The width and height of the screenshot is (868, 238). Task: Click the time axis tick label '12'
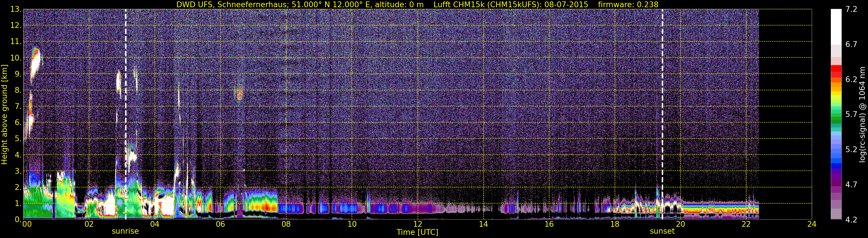(417, 224)
